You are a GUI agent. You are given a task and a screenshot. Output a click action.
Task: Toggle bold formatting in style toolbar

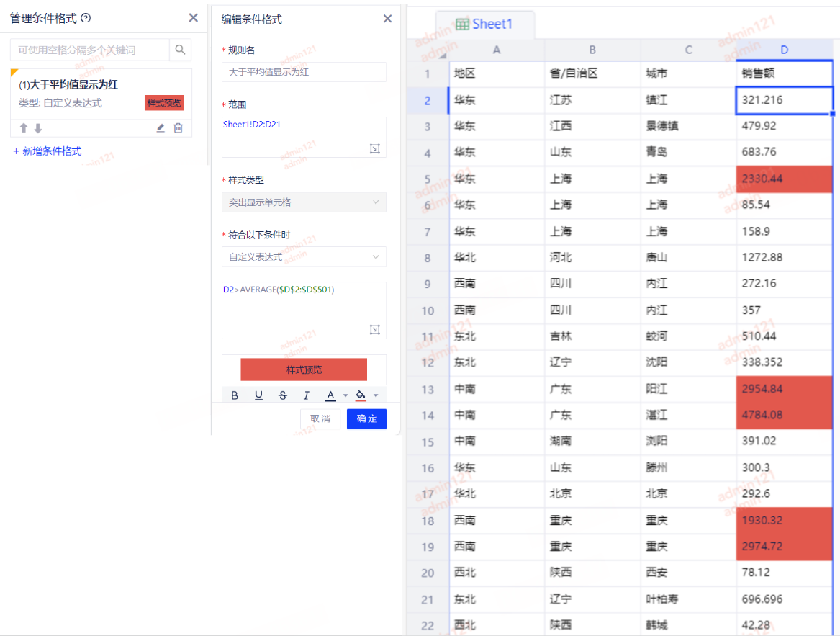[x=235, y=395]
